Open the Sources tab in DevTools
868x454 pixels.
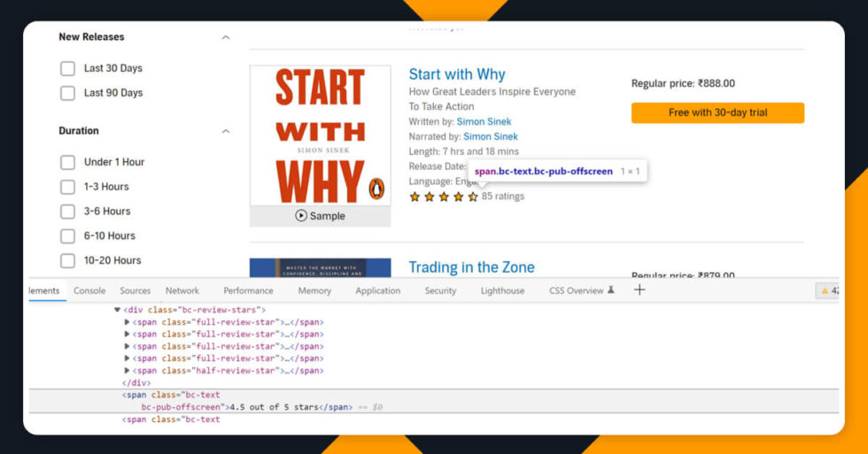(135, 291)
